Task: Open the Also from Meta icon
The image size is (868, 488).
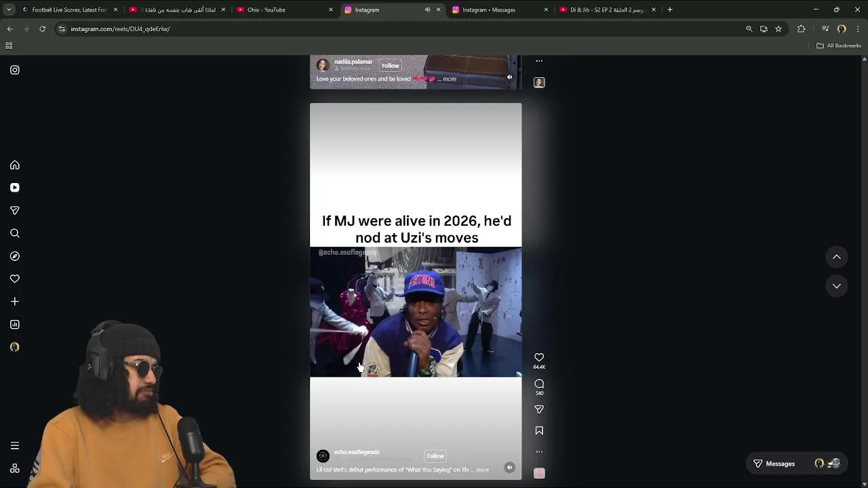Action: click(15, 468)
